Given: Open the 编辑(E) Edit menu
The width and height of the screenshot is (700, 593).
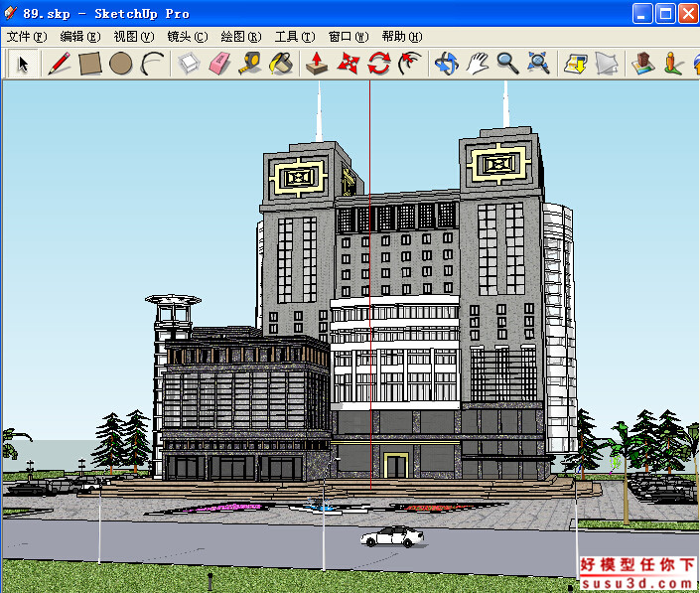Looking at the screenshot, I should coord(80,37).
